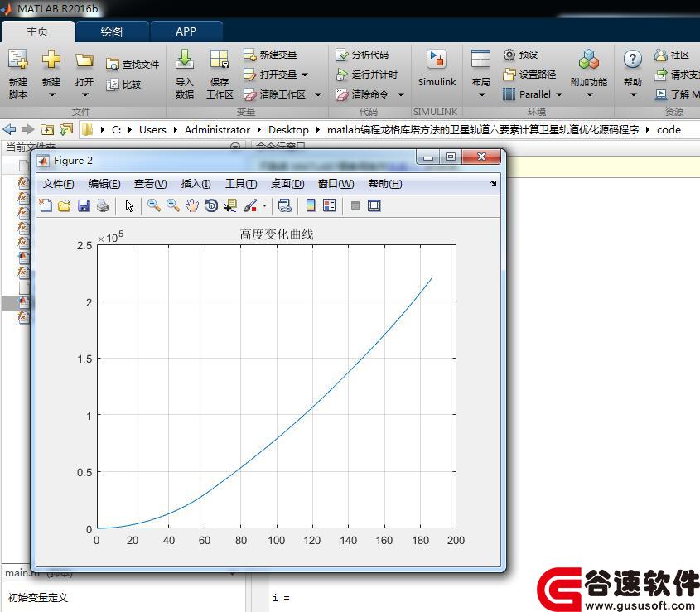Expand the 打开变量 dropdown arrow

[305, 75]
